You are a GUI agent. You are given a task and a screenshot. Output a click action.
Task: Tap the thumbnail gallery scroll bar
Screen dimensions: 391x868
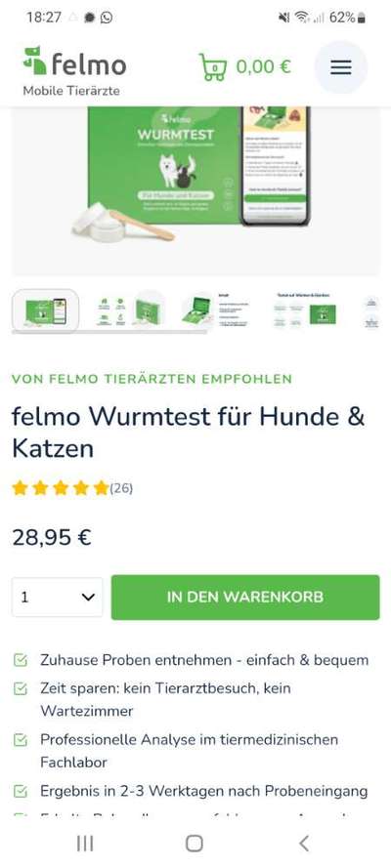tap(109, 333)
